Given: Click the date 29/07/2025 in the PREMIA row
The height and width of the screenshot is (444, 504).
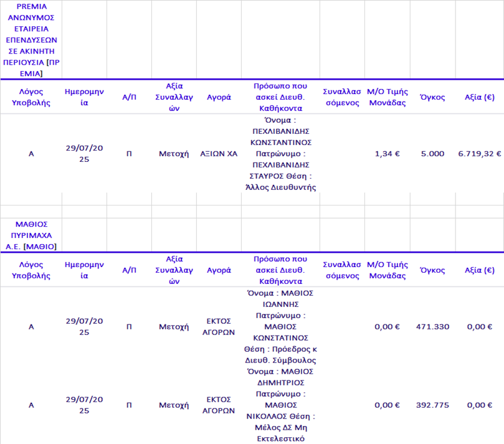Looking at the screenshot, I should (x=84, y=154).
